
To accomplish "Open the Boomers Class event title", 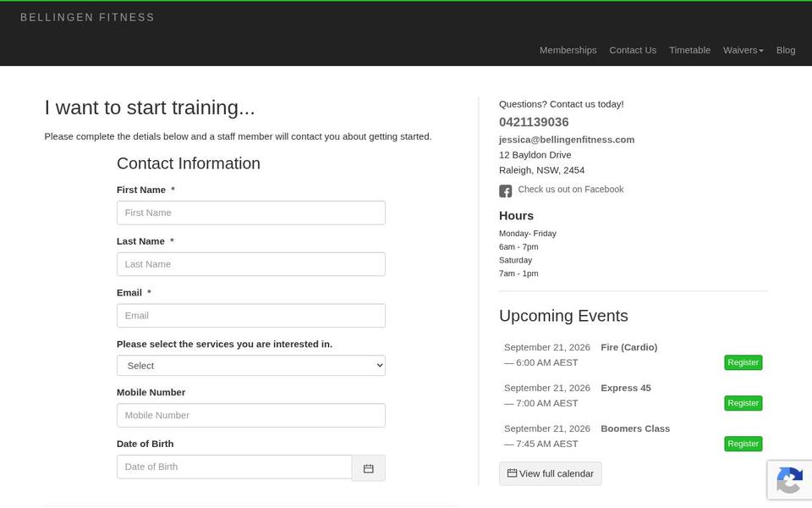I will [635, 428].
